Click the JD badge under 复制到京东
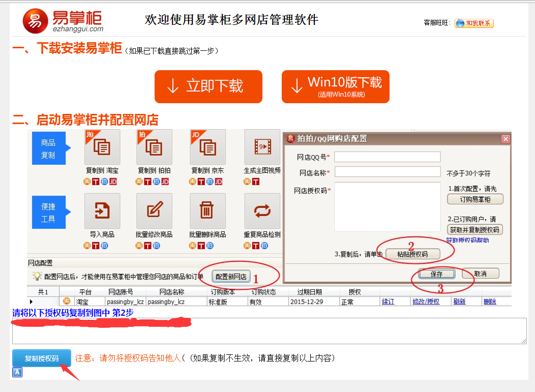 pos(219,182)
